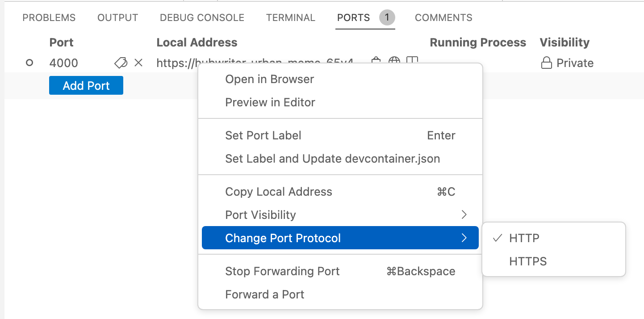Click the Add Port button
644x319 pixels.
(x=86, y=85)
